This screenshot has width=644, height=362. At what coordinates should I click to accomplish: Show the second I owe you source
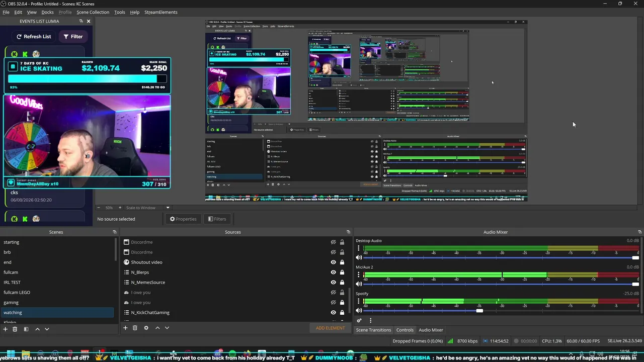333,303
